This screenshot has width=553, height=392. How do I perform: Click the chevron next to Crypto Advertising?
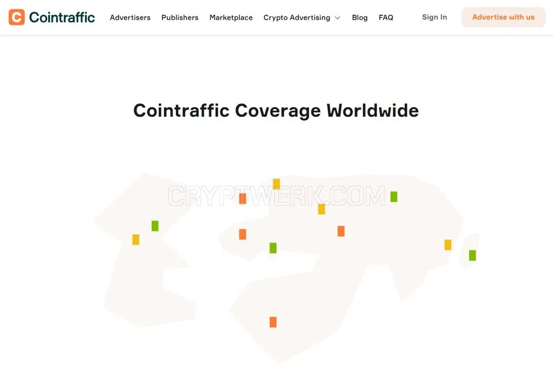tap(337, 18)
